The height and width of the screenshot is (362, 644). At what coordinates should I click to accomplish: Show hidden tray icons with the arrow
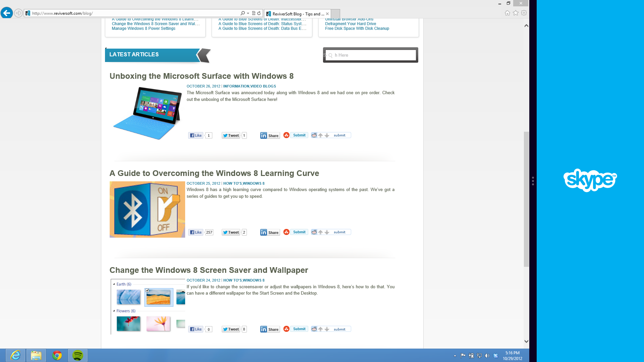455,356
